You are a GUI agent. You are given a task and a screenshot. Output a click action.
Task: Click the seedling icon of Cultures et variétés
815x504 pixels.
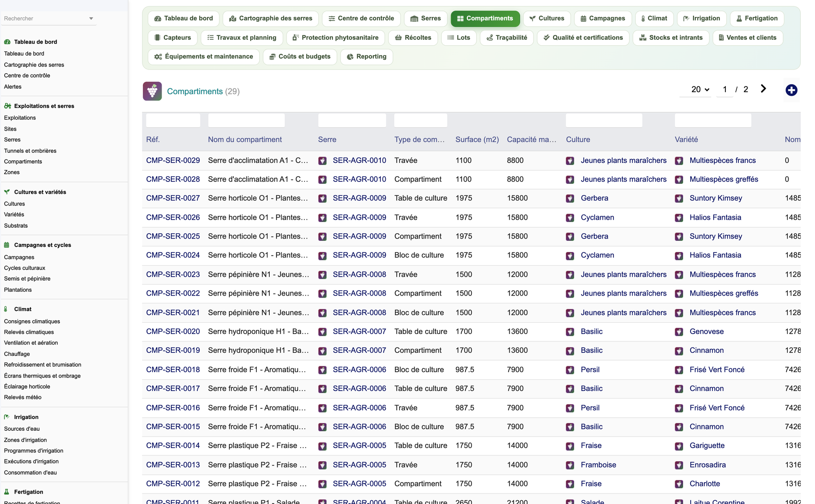tap(7, 192)
